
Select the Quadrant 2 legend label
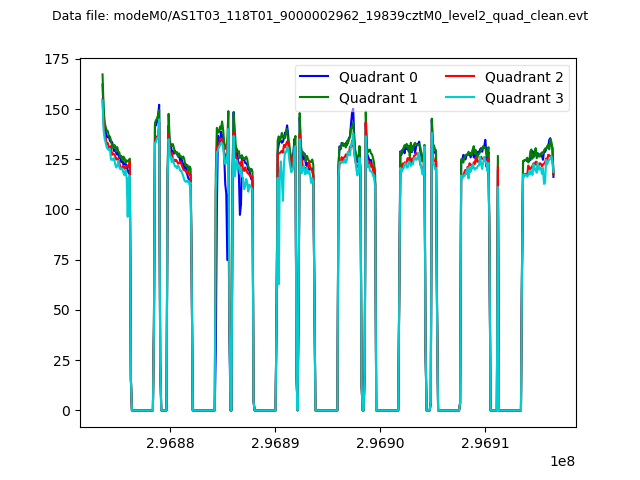click(524, 77)
